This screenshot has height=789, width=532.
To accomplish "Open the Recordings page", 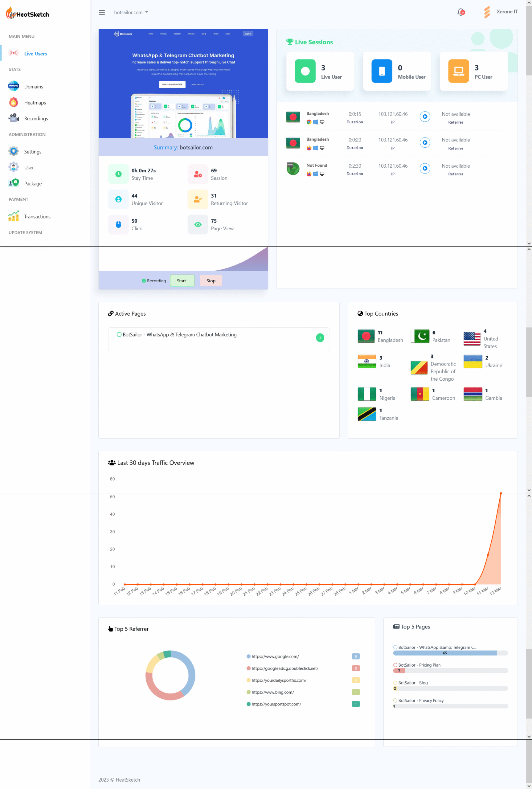I will [x=36, y=118].
